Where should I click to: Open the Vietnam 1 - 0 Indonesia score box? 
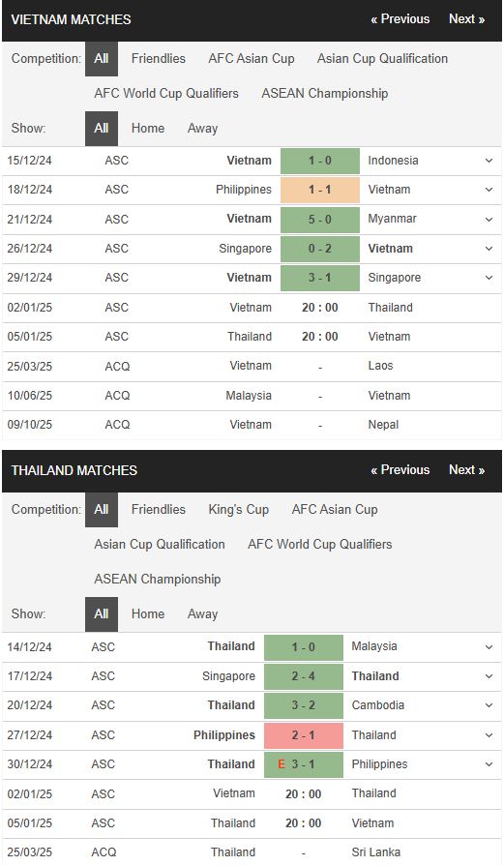coord(320,161)
